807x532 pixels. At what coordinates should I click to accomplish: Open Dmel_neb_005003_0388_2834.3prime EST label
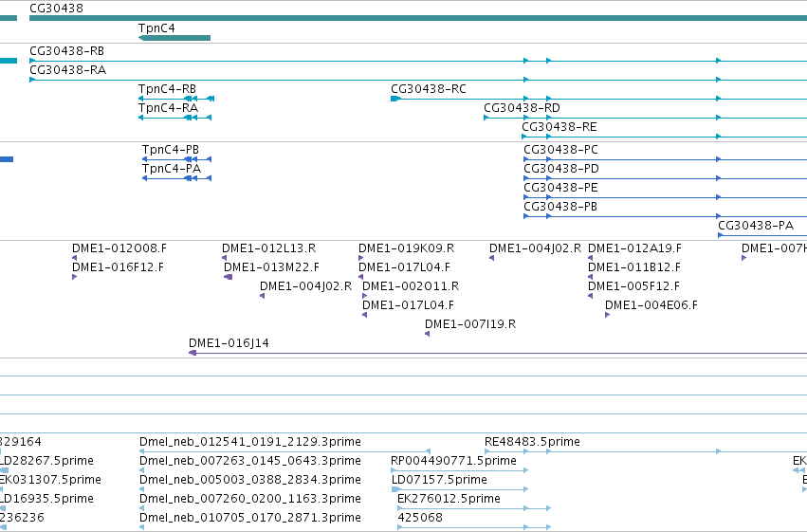250,480
